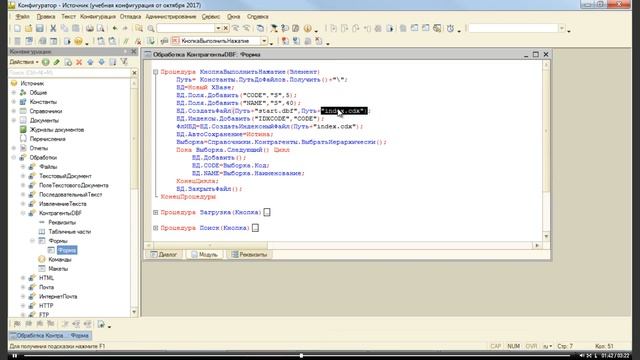Click the Open file folder icon
The height and width of the screenshot is (360, 640).
28,28
